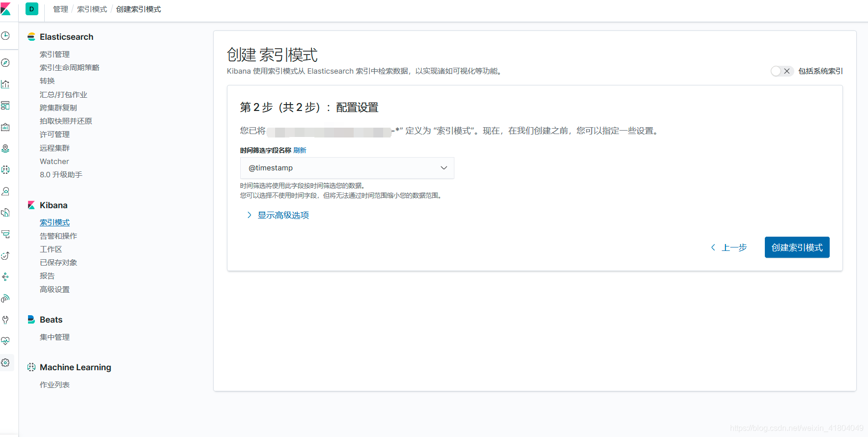Image resolution: width=868 pixels, height=437 pixels.
Task: Open 转换 under Elasticsearch
Action: (x=47, y=81)
